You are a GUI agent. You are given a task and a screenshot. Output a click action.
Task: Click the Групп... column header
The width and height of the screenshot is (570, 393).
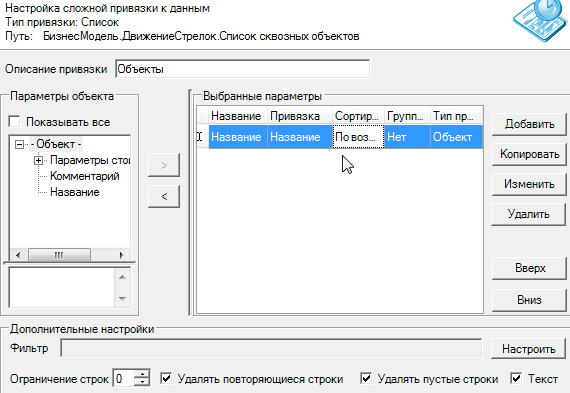point(407,116)
